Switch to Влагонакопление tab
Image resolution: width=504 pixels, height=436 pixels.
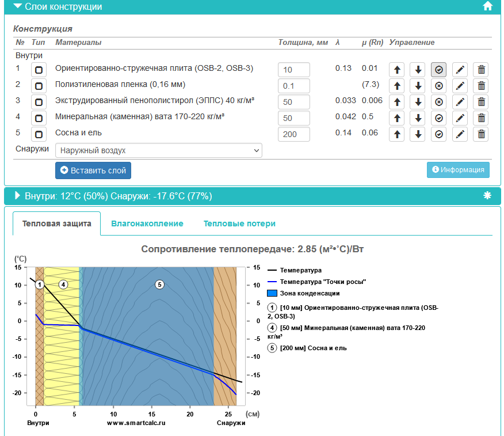(147, 223)
